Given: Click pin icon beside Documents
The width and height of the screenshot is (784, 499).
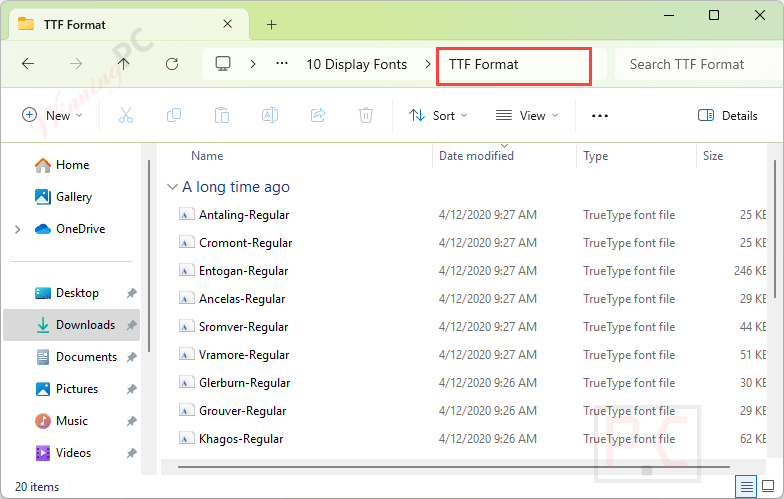Looking at the screenshot, I should click(132, 358).
